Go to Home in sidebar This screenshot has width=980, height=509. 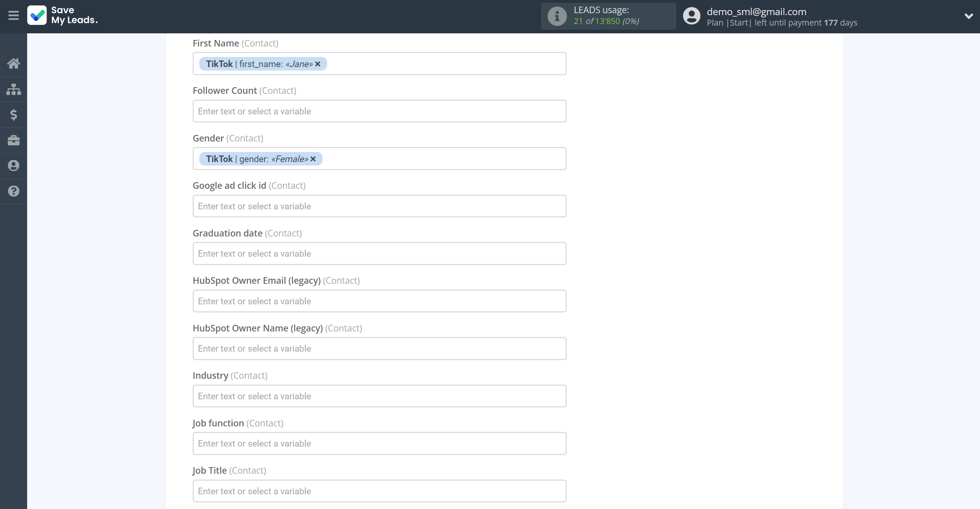click(x=14, y=63)
